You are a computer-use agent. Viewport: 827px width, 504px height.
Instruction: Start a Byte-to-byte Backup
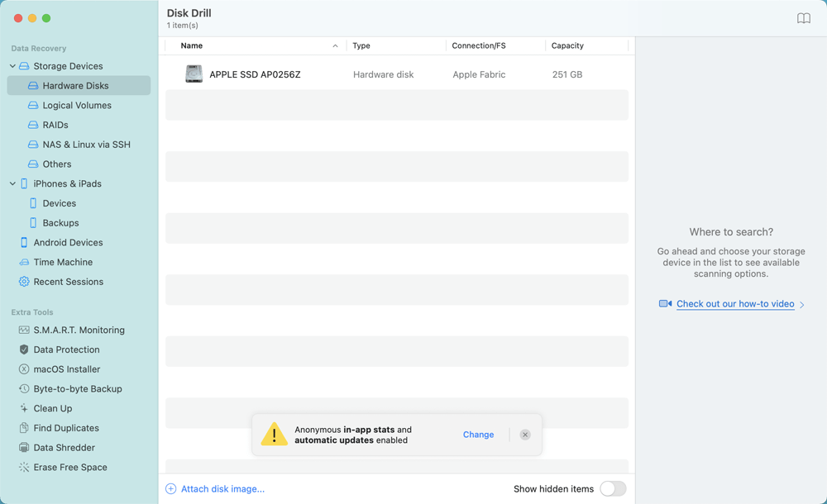[x=75, y=388]
